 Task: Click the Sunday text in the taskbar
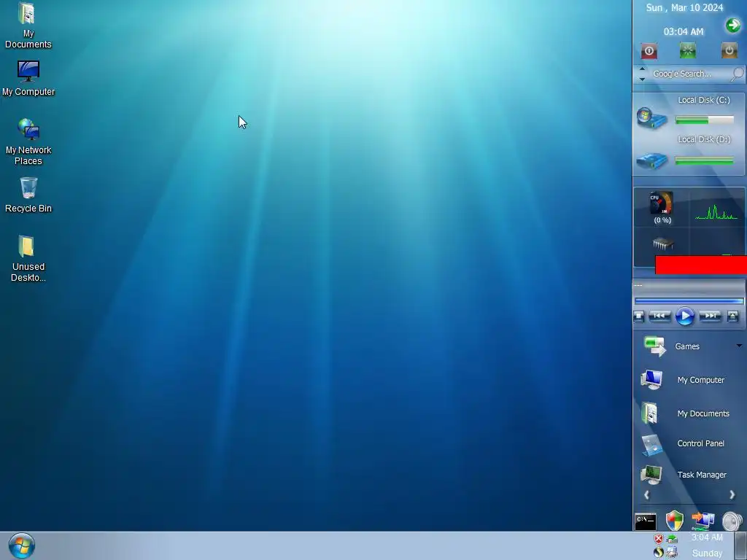coord(707,553)
